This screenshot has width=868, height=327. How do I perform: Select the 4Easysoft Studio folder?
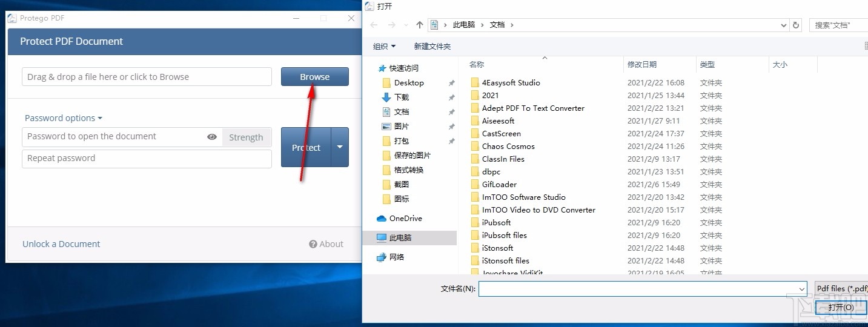[x=511, y=82]
